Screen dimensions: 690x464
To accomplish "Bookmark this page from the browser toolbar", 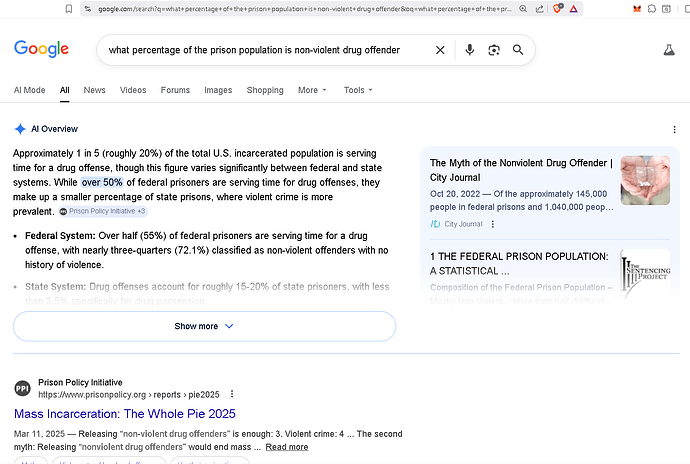I will tap(69, 9).
